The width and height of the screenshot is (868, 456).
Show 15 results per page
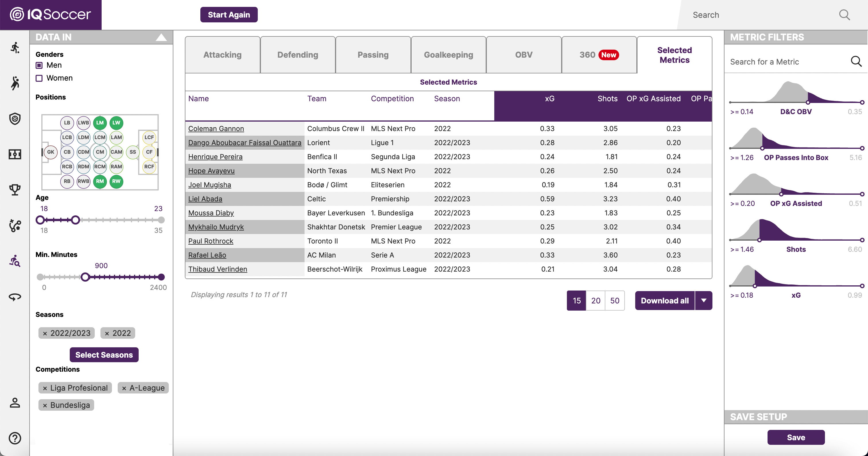[x=577, y=300]
